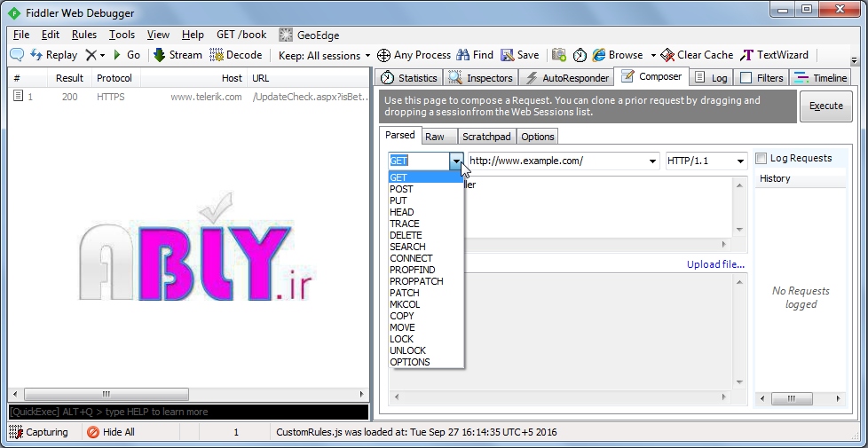Switch to the Log tab
Screen dimensions: 868x448
[711, 78]
